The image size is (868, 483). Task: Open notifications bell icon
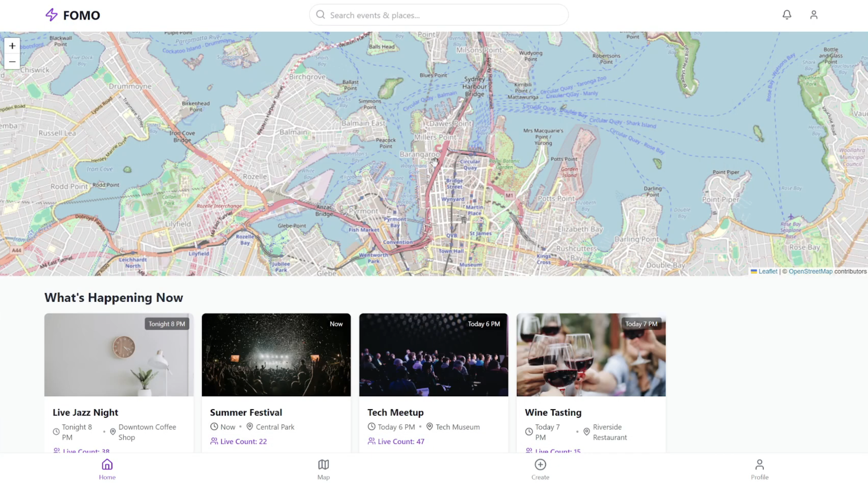tap(787, 15)
